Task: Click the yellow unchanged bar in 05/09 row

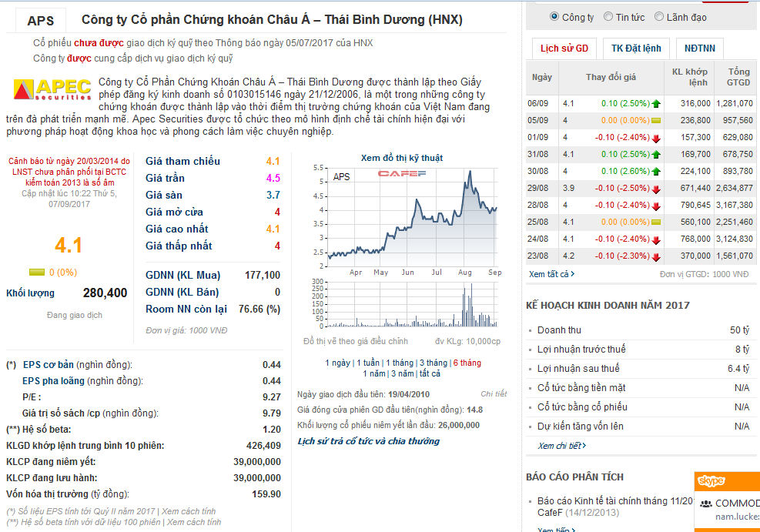Action: (656, 120)
